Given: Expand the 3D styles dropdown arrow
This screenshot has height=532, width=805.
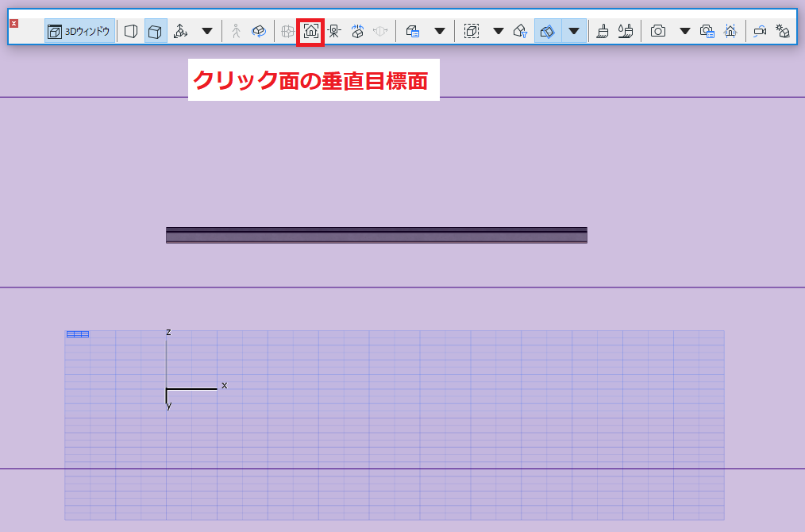Looking at the screenshot, I should point(440,31).
